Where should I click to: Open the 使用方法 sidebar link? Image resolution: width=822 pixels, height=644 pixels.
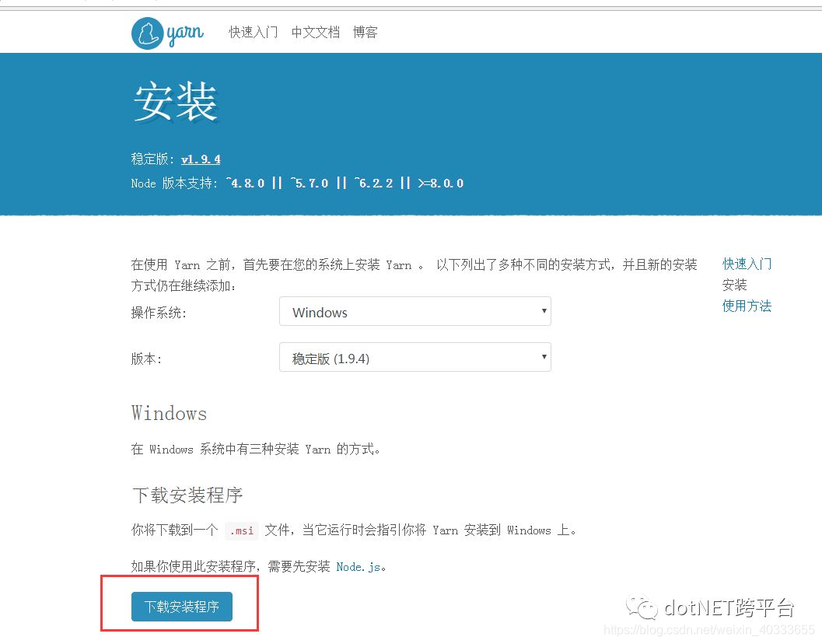pyautogui.click(x=747, y=306)
